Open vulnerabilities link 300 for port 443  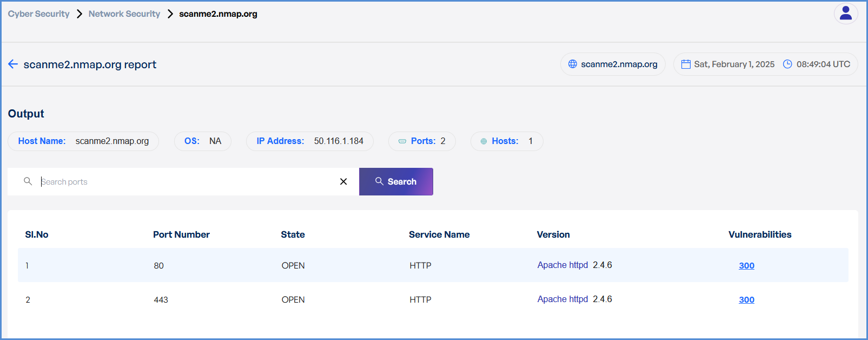[746, 300]
